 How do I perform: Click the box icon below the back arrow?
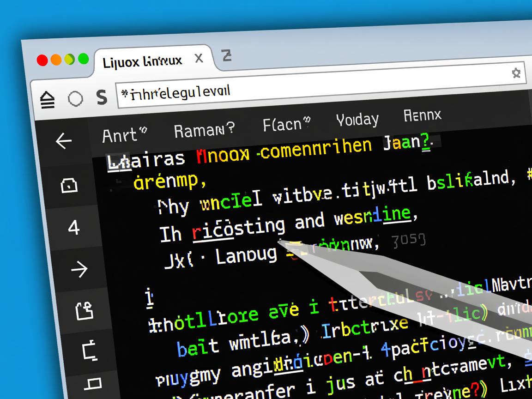[69, 186]
